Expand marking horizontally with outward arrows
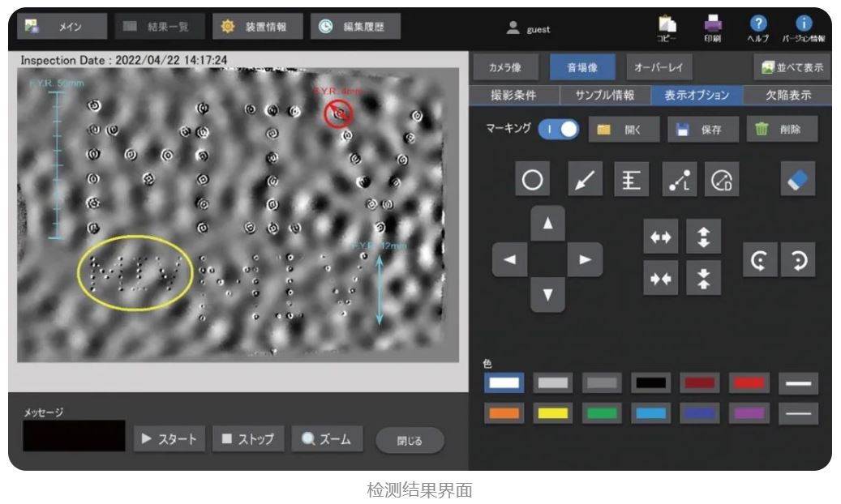 point(660,237)
